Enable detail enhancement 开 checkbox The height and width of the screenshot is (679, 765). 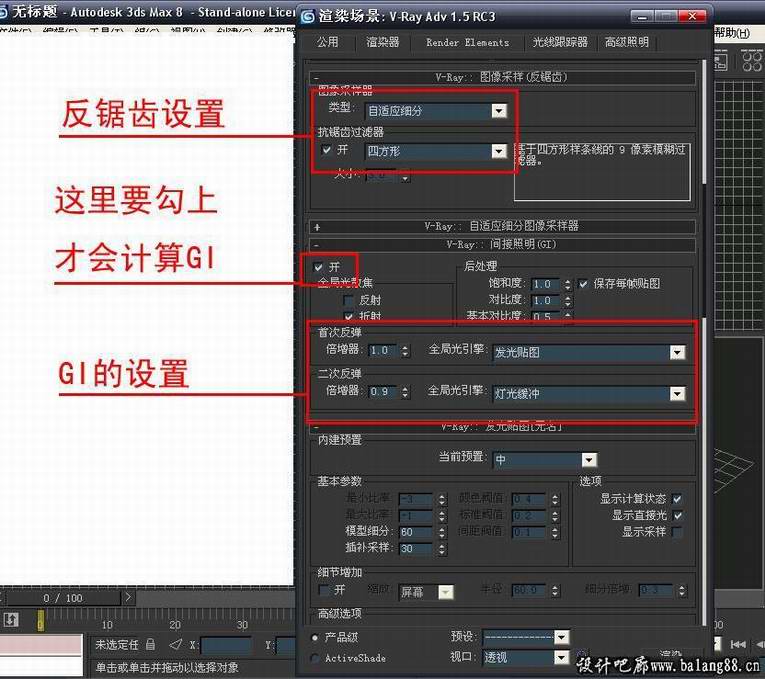pyautogui.click(x=323, y=590)
